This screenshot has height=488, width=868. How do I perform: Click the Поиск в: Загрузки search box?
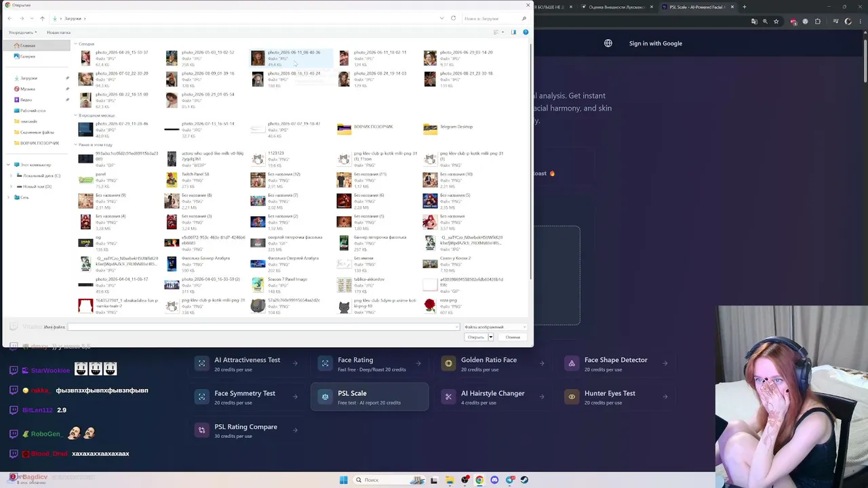tap(495, 18)
